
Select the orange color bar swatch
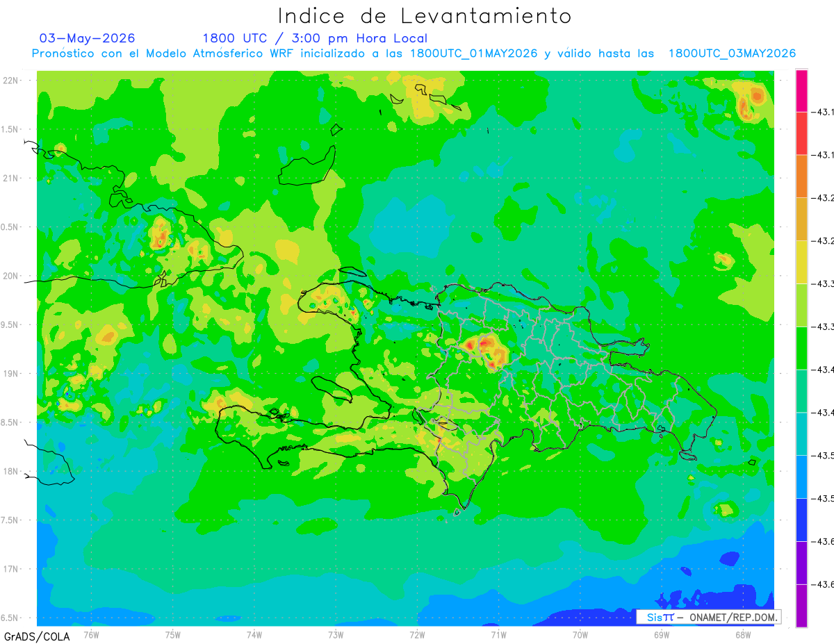801,176
